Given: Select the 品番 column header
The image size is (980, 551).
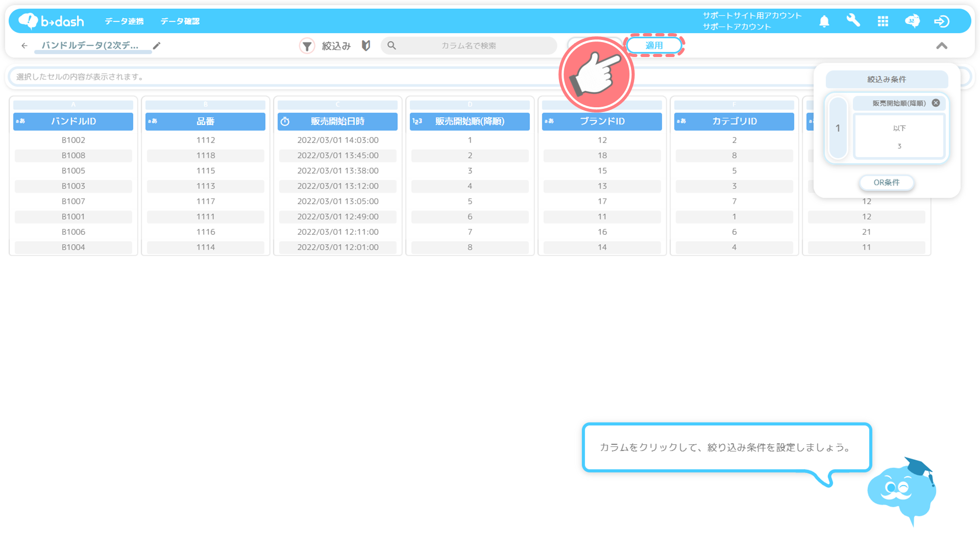Looking at the screenshot, I should 205,121.
